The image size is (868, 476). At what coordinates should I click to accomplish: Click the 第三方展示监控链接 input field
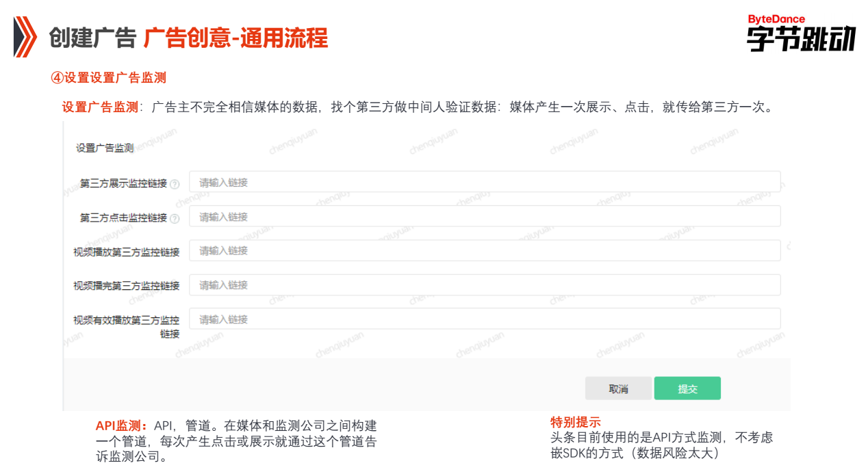point(486,181)
